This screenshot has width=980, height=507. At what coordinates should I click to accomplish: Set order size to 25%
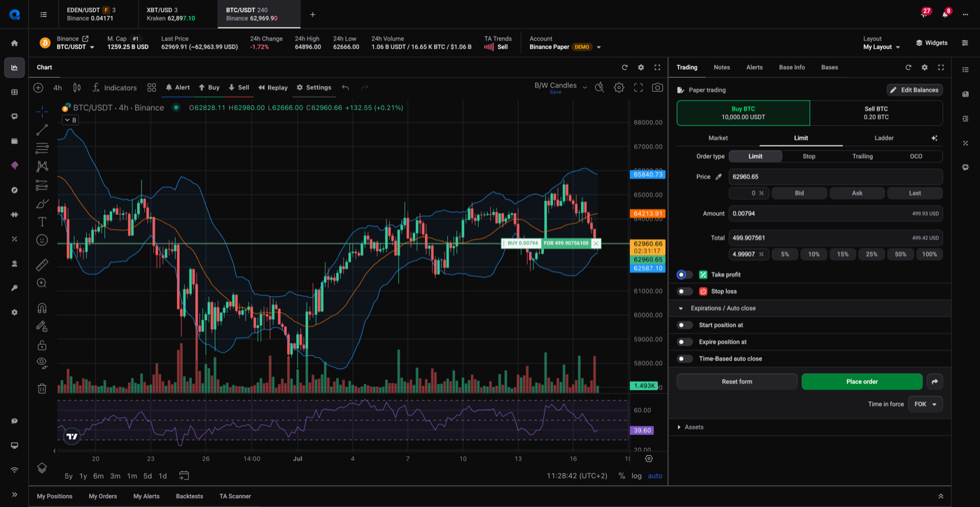(x=871, y=254)
